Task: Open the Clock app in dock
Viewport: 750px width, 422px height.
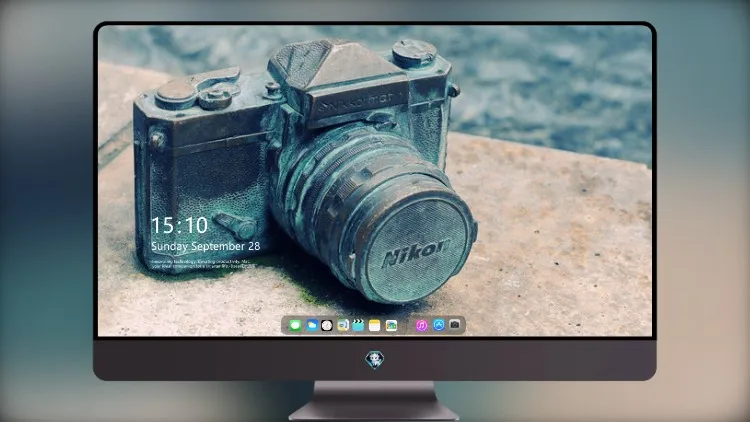Action: [327, 325]
